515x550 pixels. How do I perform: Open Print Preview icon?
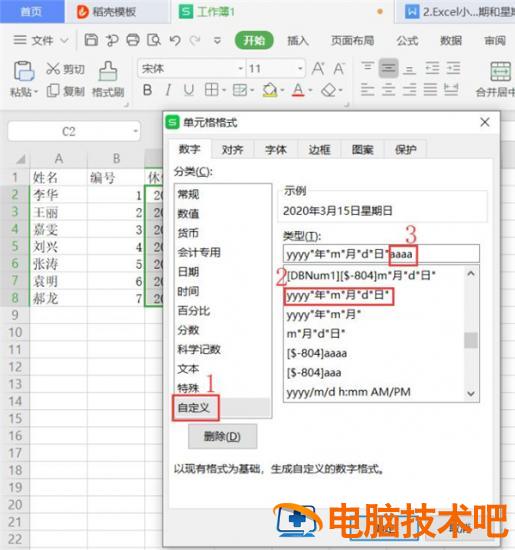coord(154,40)
